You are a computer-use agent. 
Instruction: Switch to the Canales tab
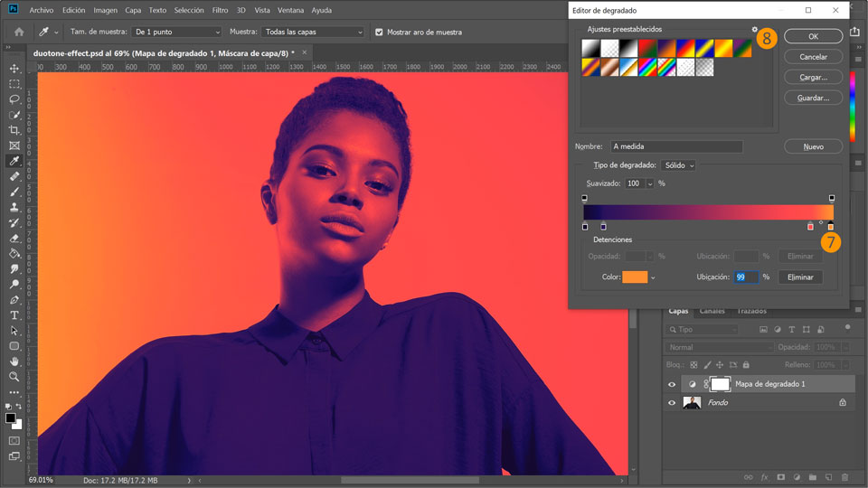(x=712, y=311)
